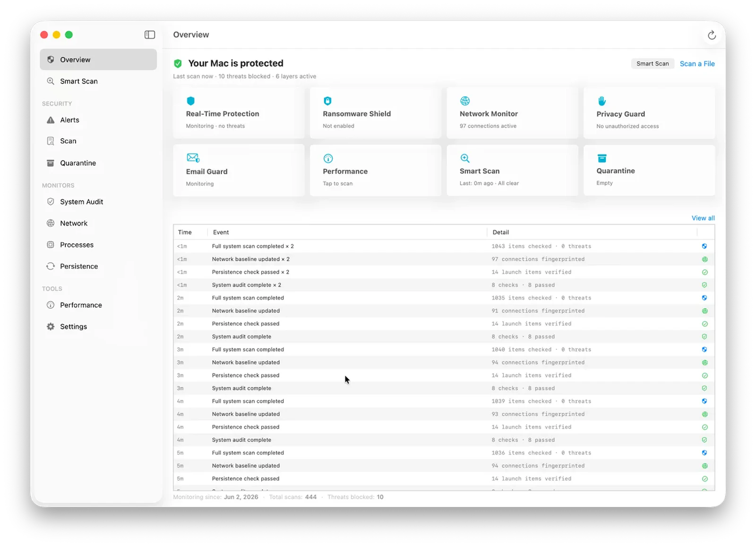The image size is (756, 547).
Task: Sort by the Event column header
Action: click(347, 232)
